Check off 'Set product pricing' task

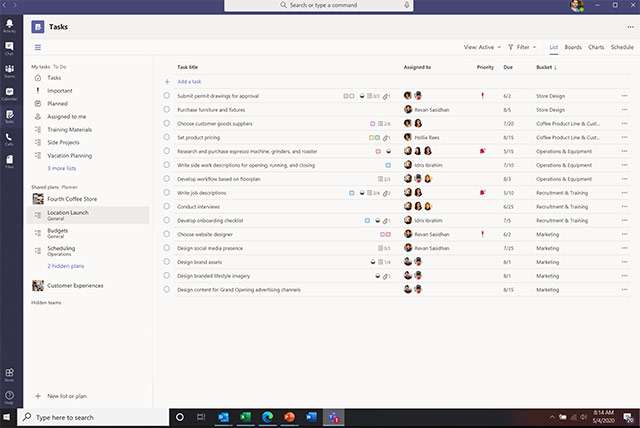(x=167, y=137)
